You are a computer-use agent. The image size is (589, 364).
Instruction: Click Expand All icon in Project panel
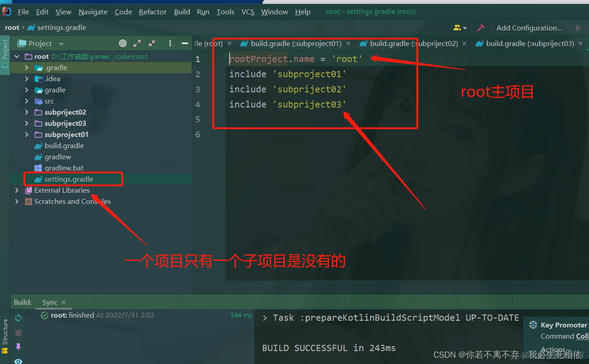pyautogui.click(x=137, y=43)
